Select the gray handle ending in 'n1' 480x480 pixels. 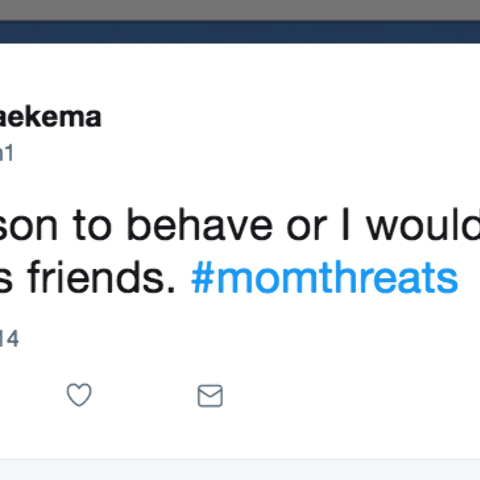pyautogui.click(x=6, y=153)
